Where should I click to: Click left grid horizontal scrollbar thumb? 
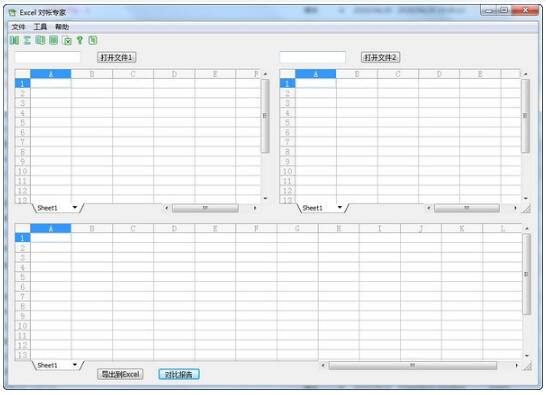click(x=205, y=208)
